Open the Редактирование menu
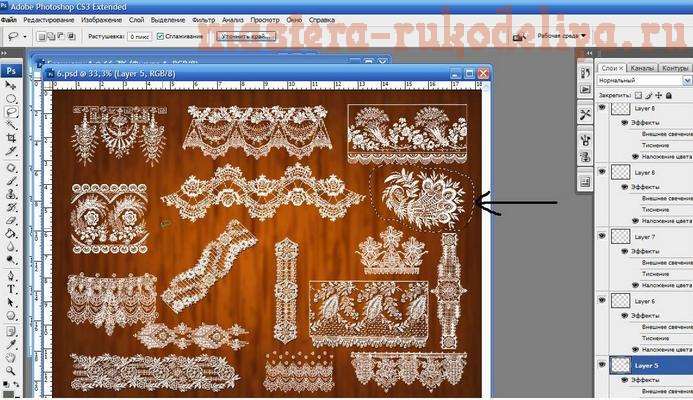693x400 pixels. [x=49, y=20]
